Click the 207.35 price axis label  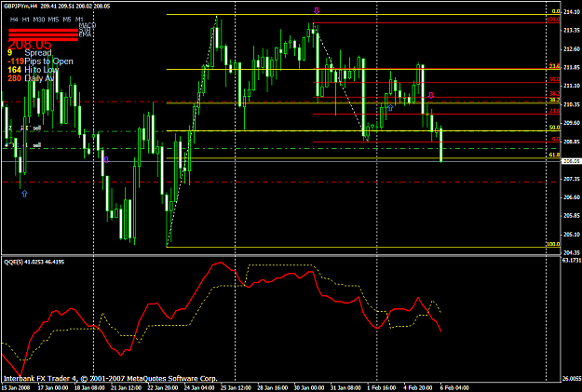(x=572, y=179)
